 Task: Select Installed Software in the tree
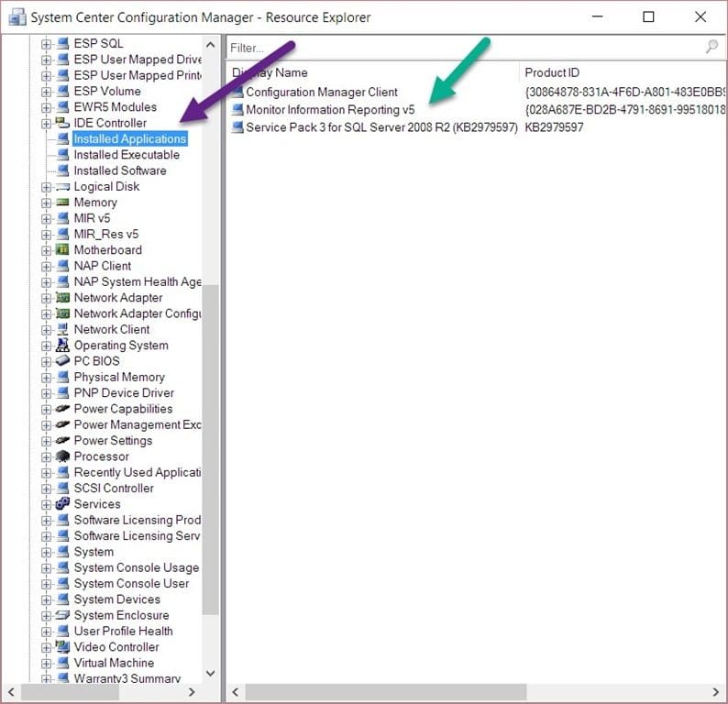(120, 170)
